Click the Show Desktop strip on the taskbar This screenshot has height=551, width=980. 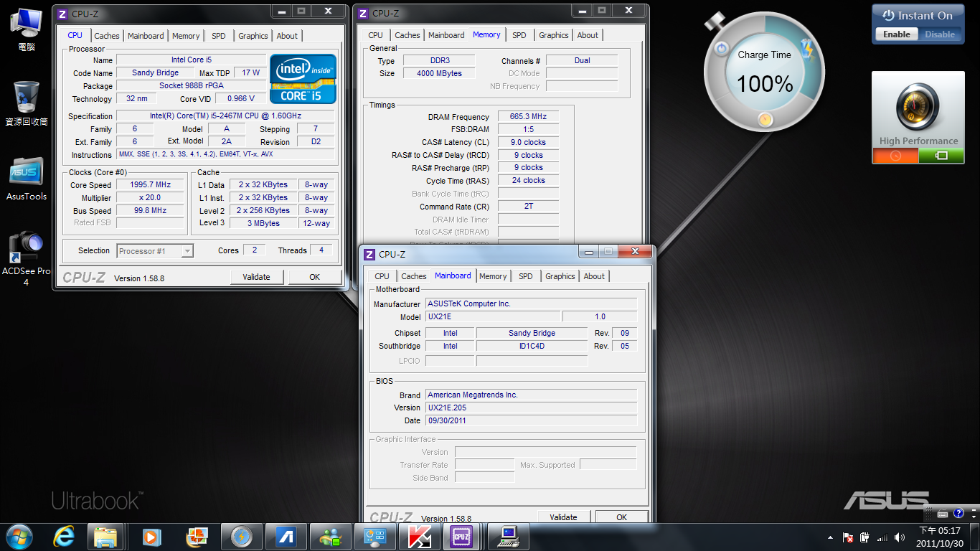[x=975, y=536]
